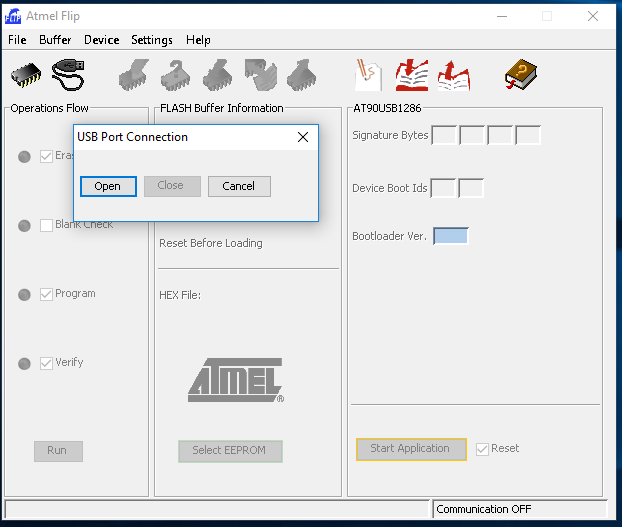Image resolution: width=622 pixels, height=527 pixels.
Task: Click the Start Application button
Action: tap(411, 449)
